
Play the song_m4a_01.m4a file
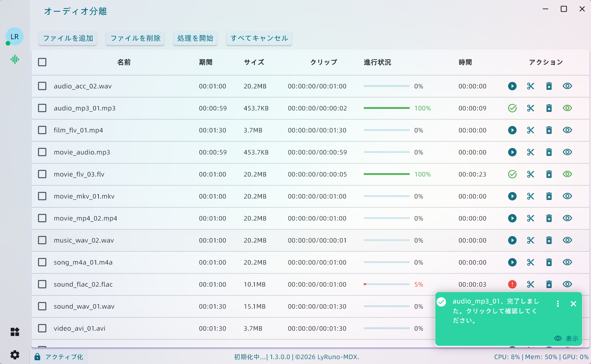(512, 262)
